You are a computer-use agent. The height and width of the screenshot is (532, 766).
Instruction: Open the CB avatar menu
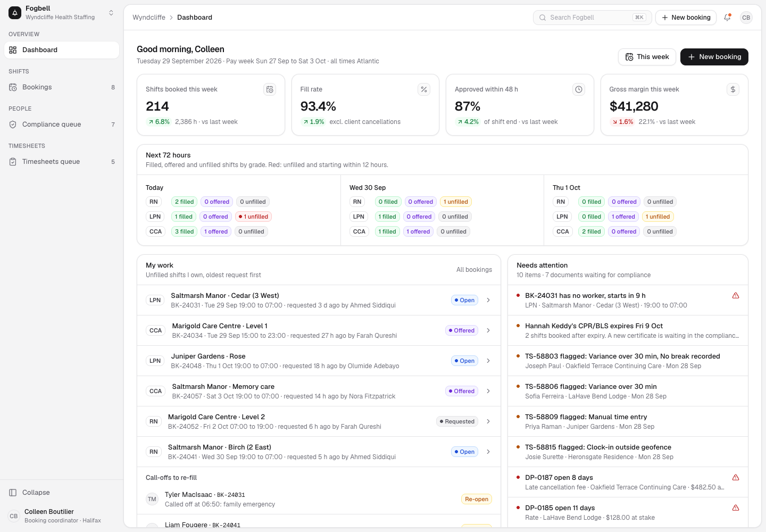tap(746, 18)
